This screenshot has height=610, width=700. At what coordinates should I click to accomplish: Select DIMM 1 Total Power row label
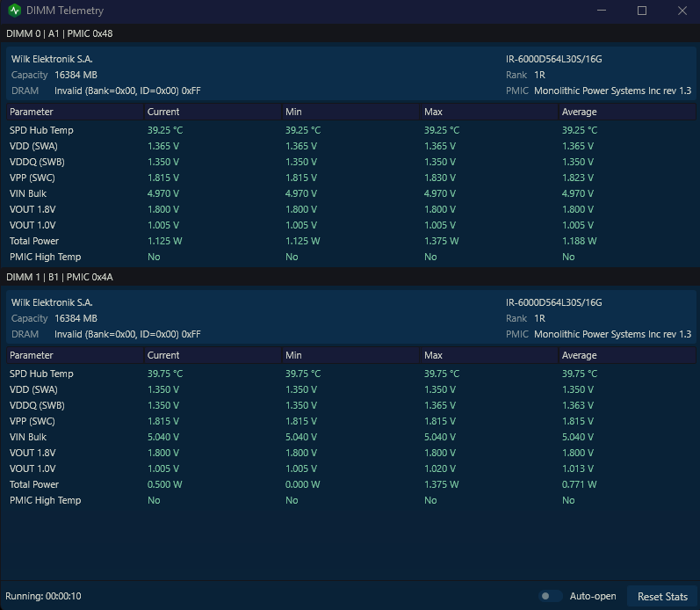click(x=34, y=484)
